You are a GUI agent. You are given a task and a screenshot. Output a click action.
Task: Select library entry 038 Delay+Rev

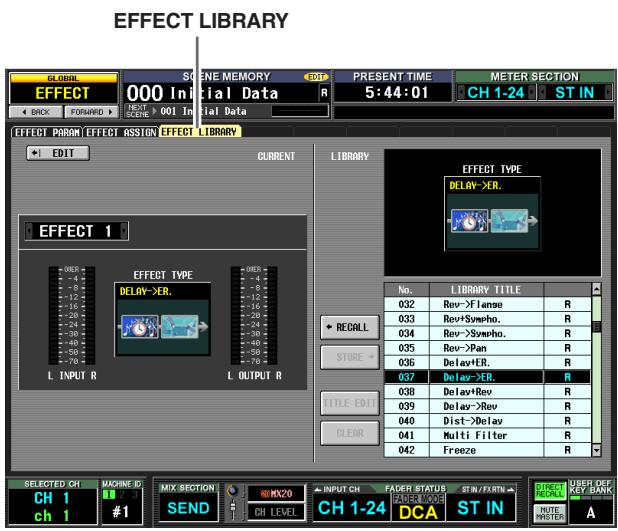click(487, 392)
